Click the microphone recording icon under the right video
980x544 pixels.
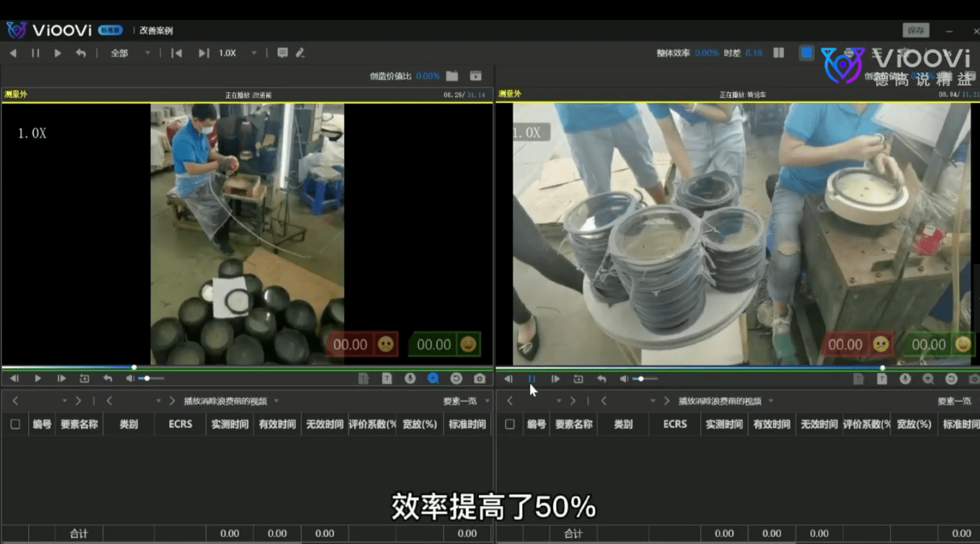(905, 378)
